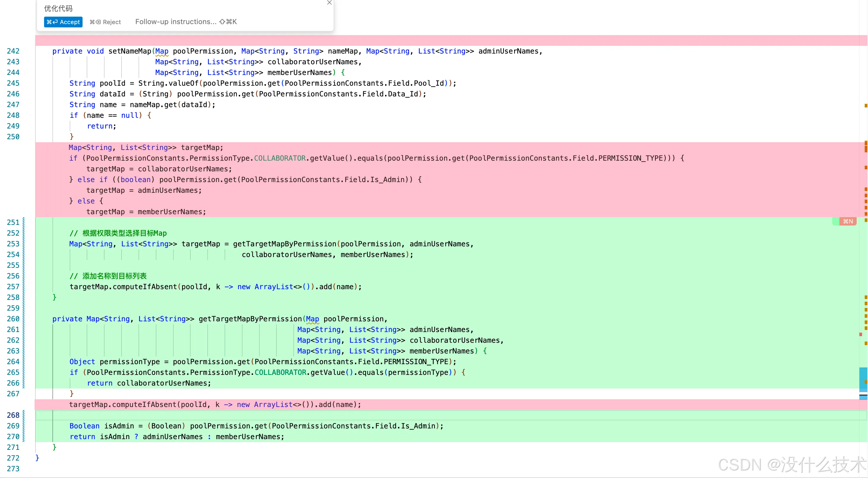The image size is (868, 479).
Task: Click the underlined Map parameter on line 242
Action: point(162,51)
